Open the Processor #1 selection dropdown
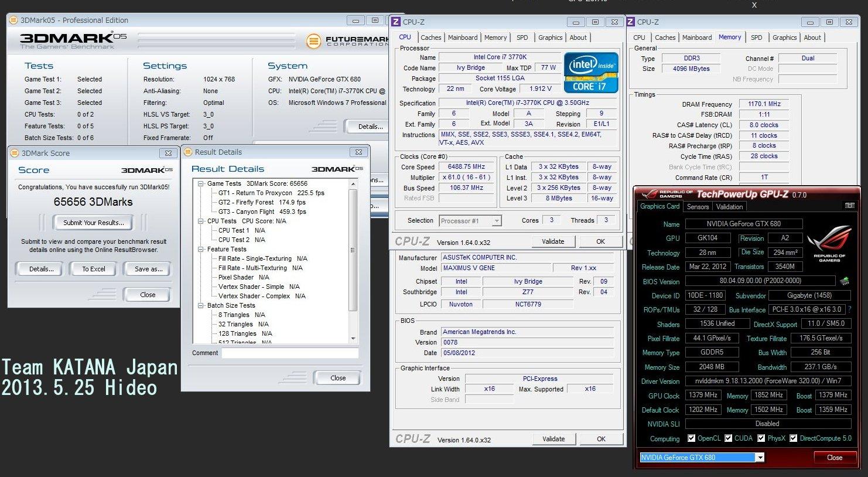 pos(497,221)
